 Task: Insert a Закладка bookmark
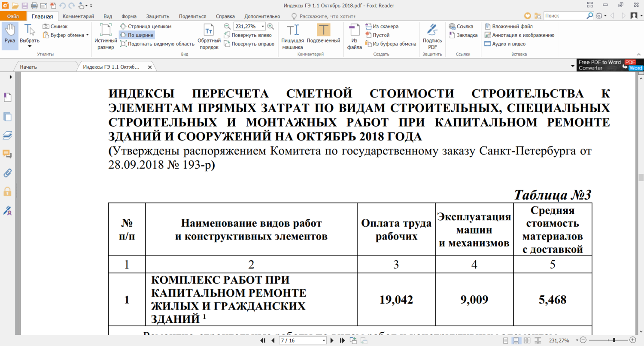point(463,35)
